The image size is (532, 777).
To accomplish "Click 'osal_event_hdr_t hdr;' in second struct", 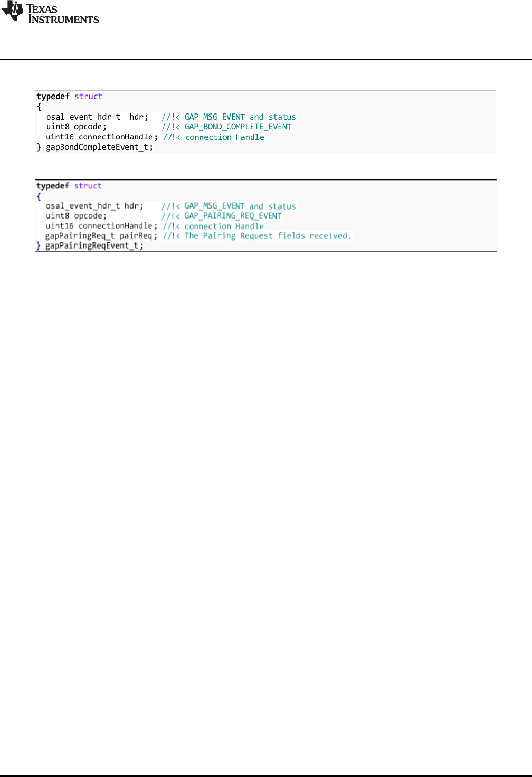I will tap(94, 206).
